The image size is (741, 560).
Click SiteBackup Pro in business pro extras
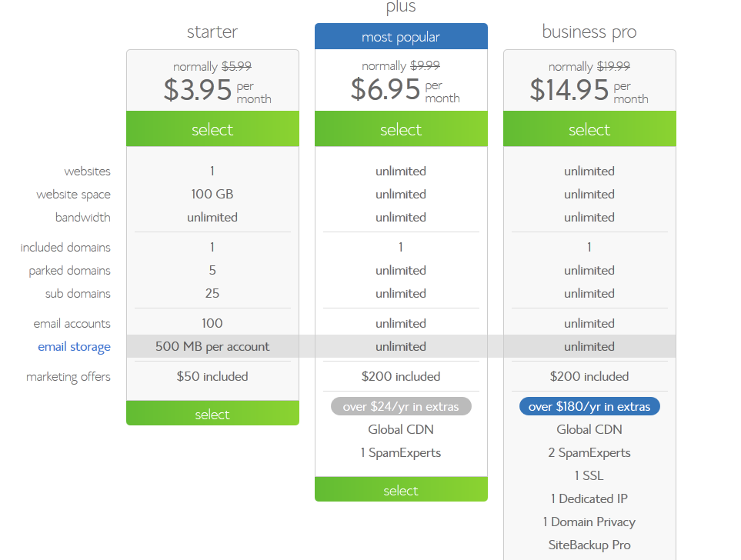[589, 545]
